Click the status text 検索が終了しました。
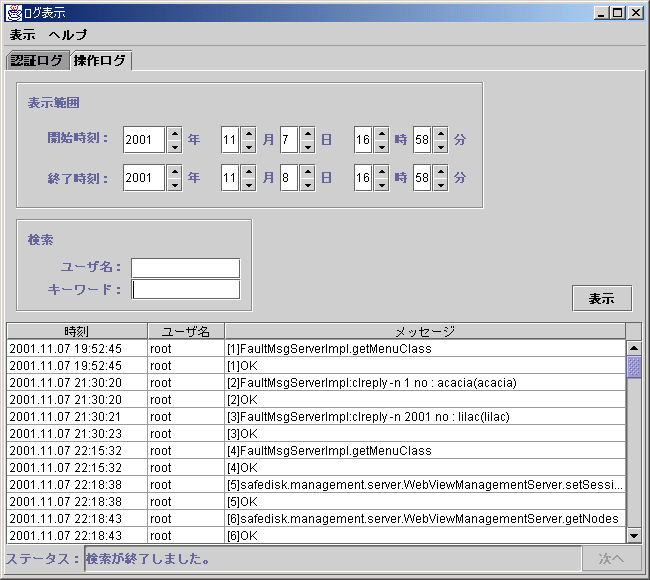Viewport: 650px width, 580px height. point(148,559)
